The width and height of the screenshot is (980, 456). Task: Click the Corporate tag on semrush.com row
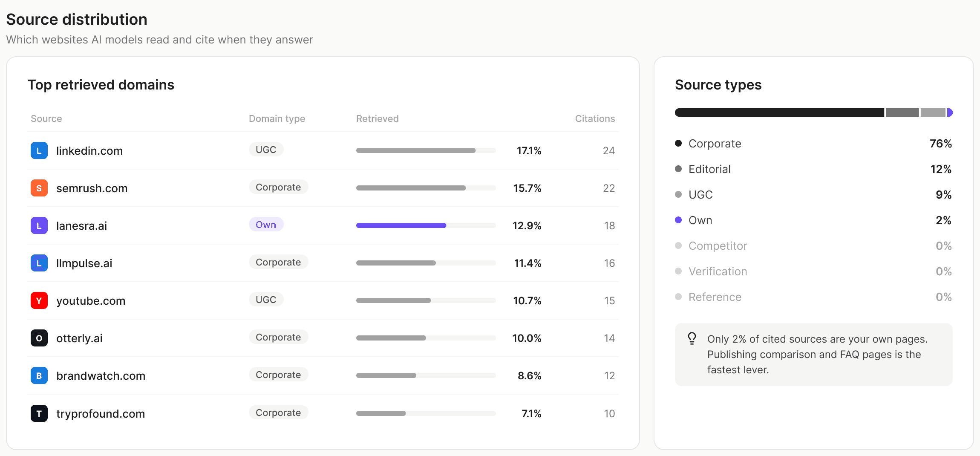[278, 187]
